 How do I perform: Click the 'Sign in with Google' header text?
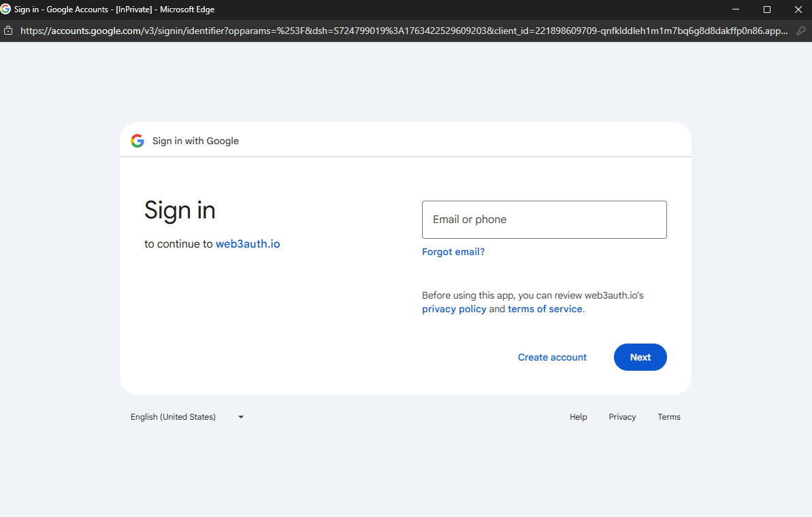[x=195, y=141]
